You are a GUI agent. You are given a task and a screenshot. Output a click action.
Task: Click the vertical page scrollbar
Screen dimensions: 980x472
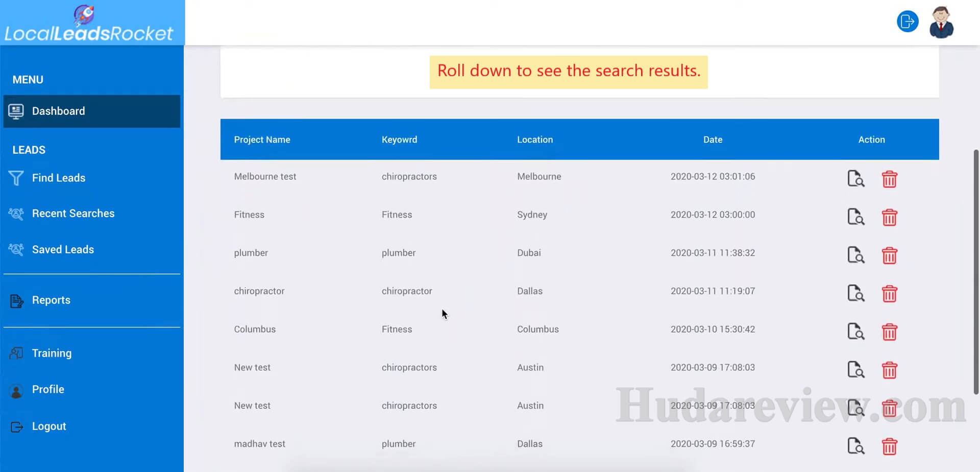pyautogui.click(x=976, y=271)
